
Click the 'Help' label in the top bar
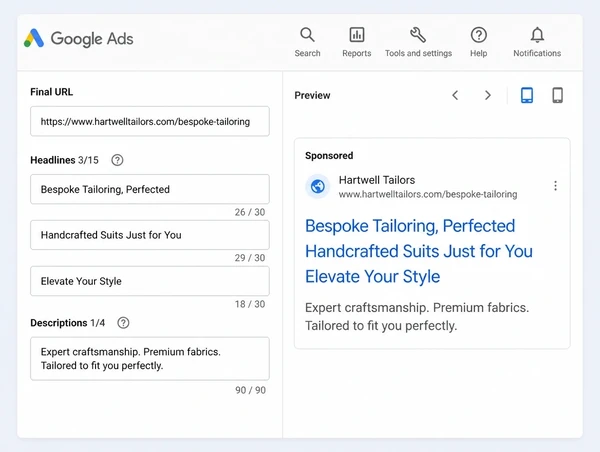(478, 53)
